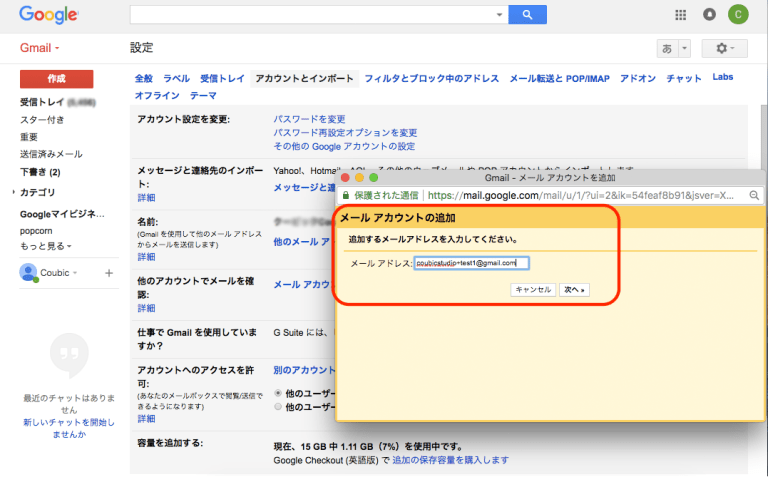Open 下書き (2) in the sidebar
The image size is (768, 477).
(x=40, y=172)
